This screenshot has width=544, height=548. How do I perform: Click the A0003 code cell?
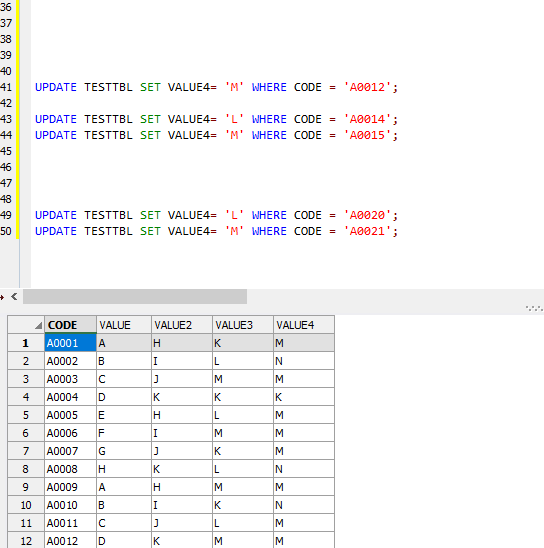click(70, 379)
